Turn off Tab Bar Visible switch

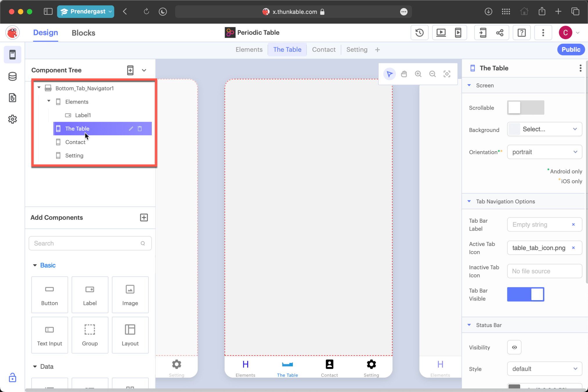point(525,294)
